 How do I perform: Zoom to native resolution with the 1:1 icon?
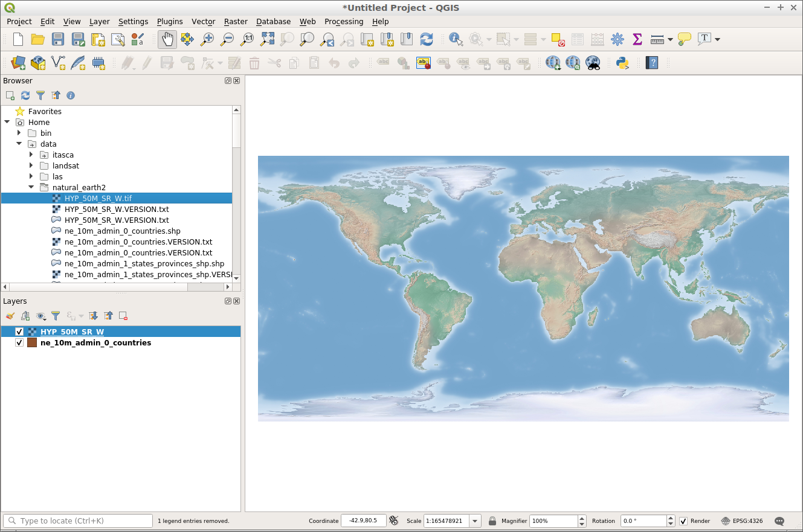coord(247,39)
